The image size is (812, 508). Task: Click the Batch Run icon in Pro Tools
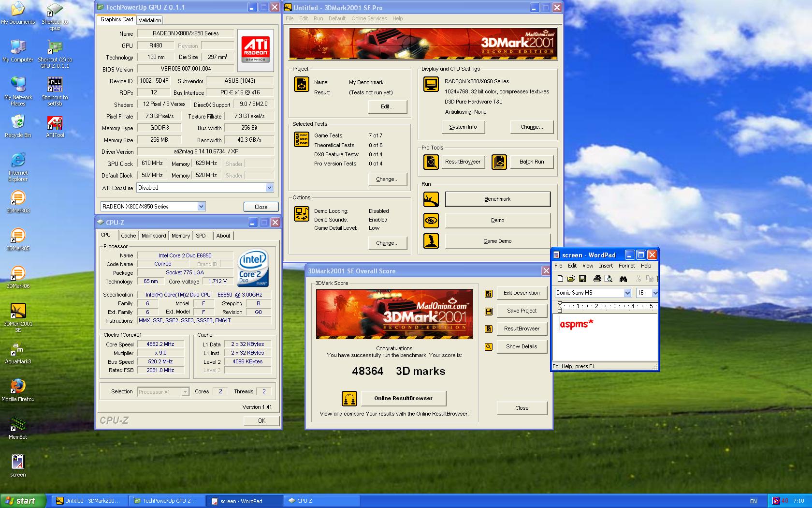pos(499,162)
